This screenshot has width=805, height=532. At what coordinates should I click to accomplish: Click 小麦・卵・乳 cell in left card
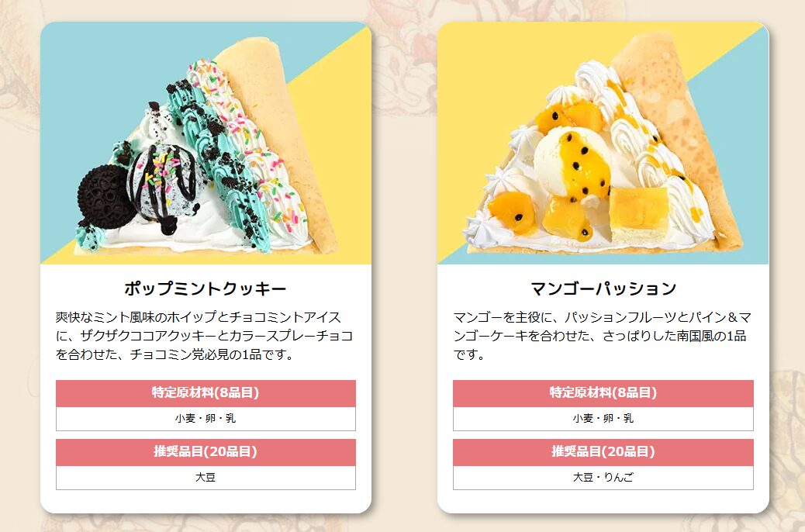[x=206, y=419]
